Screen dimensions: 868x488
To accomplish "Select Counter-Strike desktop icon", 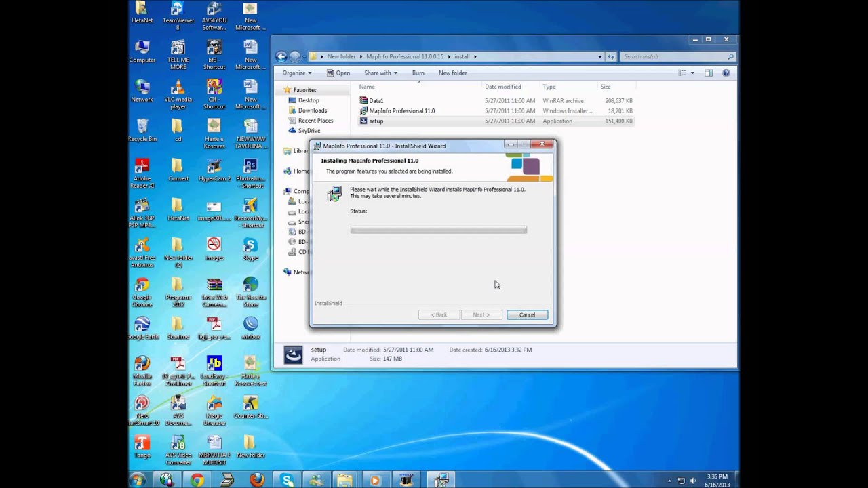I will [250, 407].
